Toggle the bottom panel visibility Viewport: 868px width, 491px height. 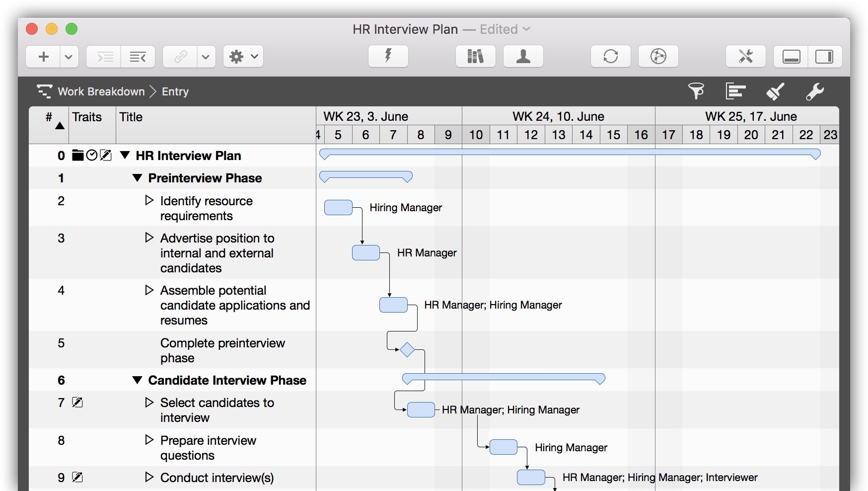click(791, 57)
